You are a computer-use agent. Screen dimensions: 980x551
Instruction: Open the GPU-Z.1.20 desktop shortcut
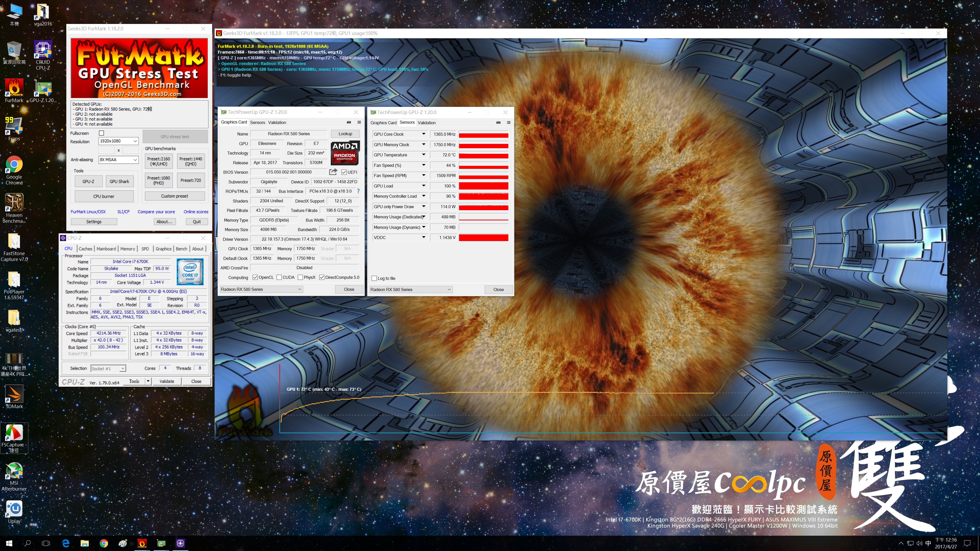[43, 91]
